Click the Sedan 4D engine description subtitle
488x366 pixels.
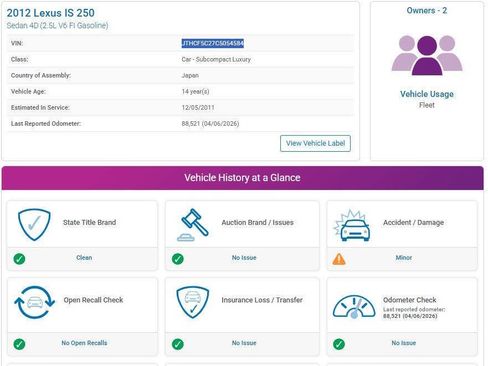coord(58,25)
